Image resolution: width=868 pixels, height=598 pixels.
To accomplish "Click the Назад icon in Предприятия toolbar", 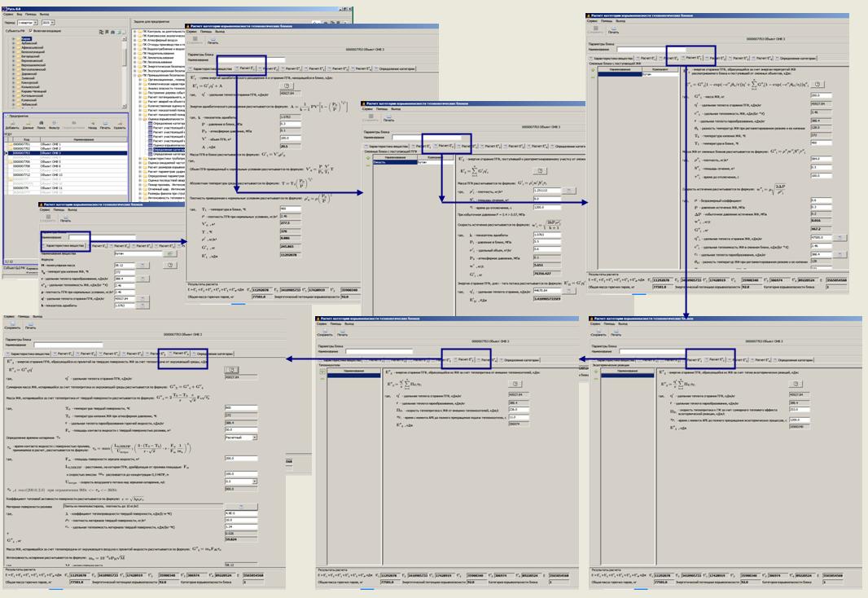I will coord(92,125).
